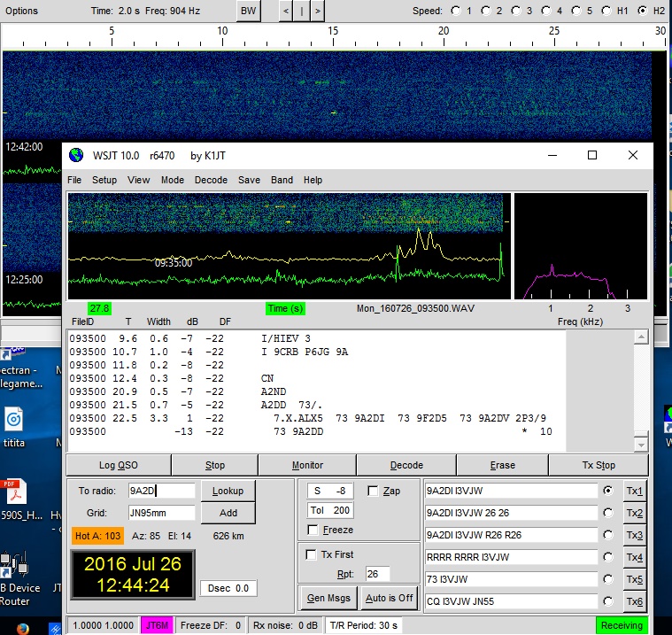Open the Setup menu
This screenshot has height=635, width=672.
(x=104, y=180)
